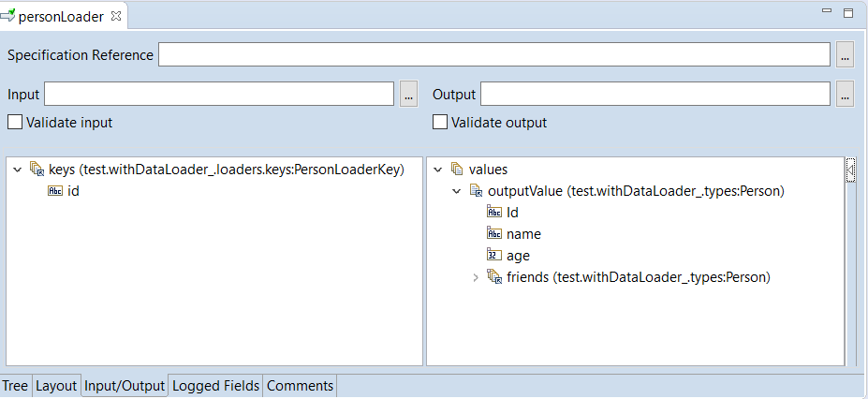The width and height of the screenshot is (868, 399).
Task: Click the id string field icon
Action: coord(55,191)
